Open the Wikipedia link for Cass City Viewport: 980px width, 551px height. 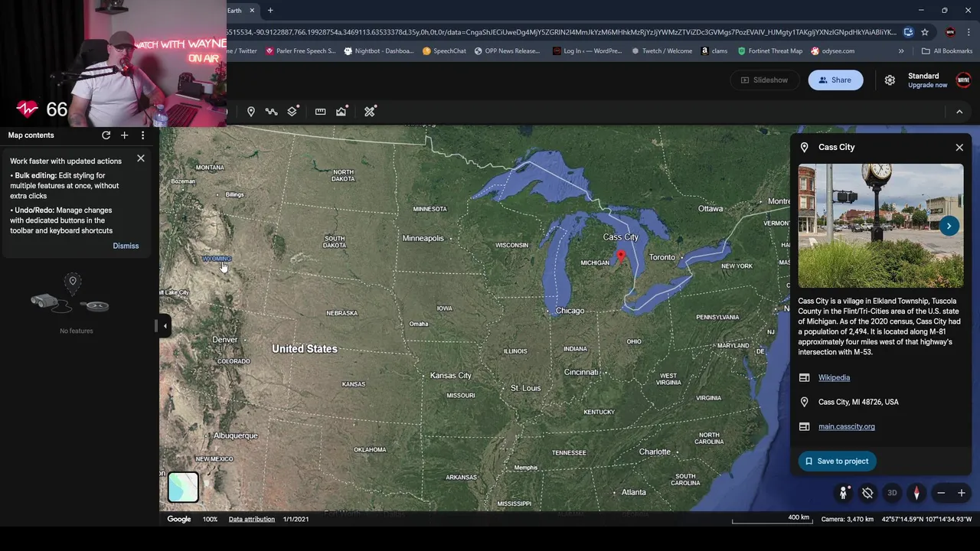(x=834, y=377)
